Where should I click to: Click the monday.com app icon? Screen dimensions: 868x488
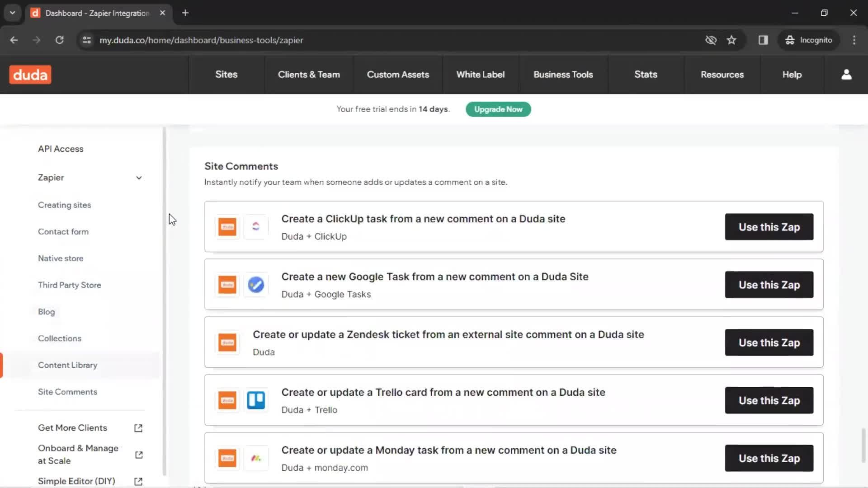point(256,458)
